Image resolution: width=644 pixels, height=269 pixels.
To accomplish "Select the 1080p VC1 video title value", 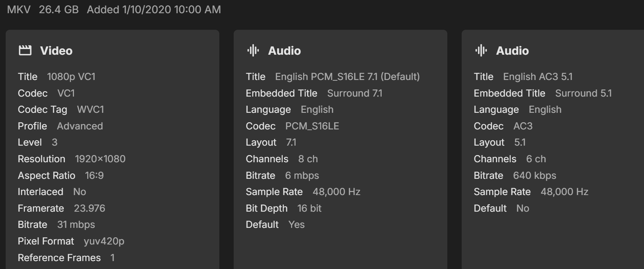I will click(71, 77).
